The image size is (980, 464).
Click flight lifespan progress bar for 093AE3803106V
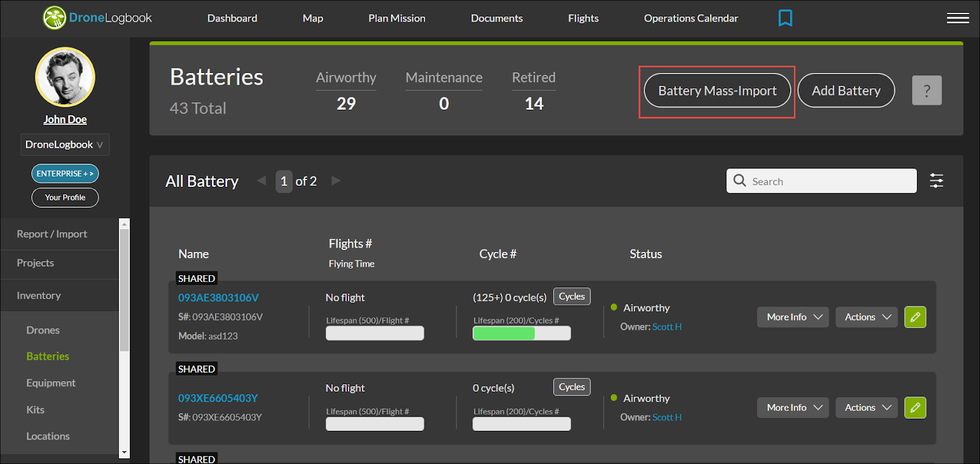[375, 333]
